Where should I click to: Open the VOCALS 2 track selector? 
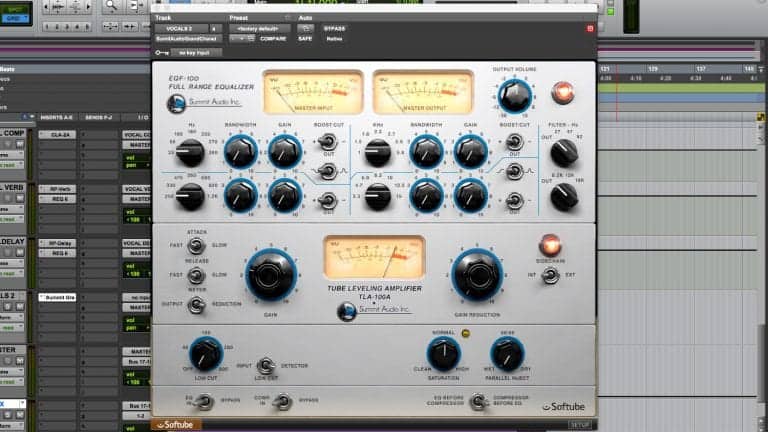click(x=182, y=29)
